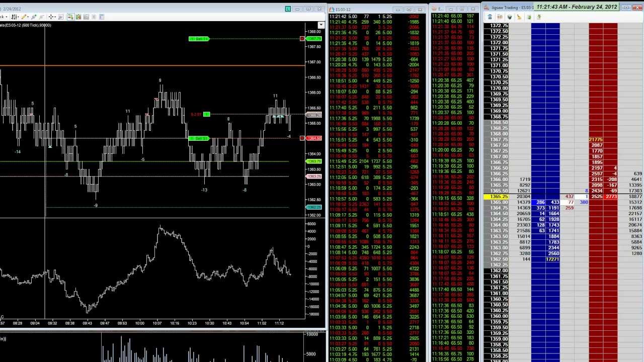
Task: Click the 2773 cell in Jigsaw red column
Action: point(611,197)
